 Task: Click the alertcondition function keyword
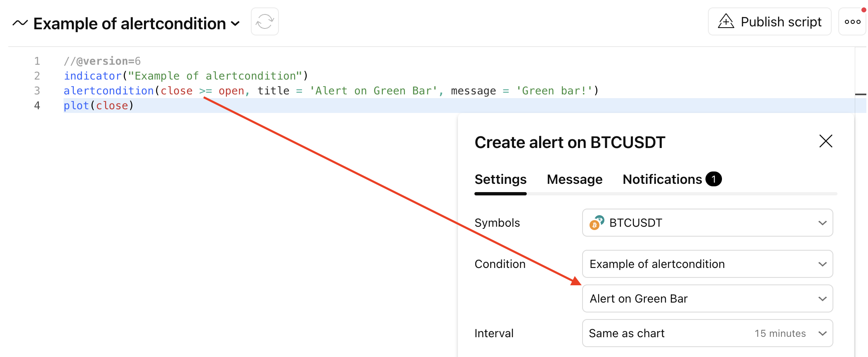108,91
